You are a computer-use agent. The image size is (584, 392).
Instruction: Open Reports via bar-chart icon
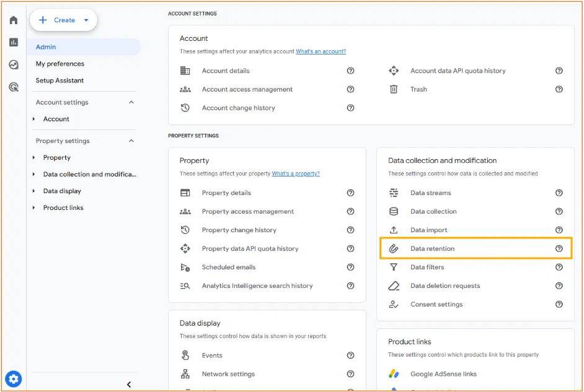point(13,42)
